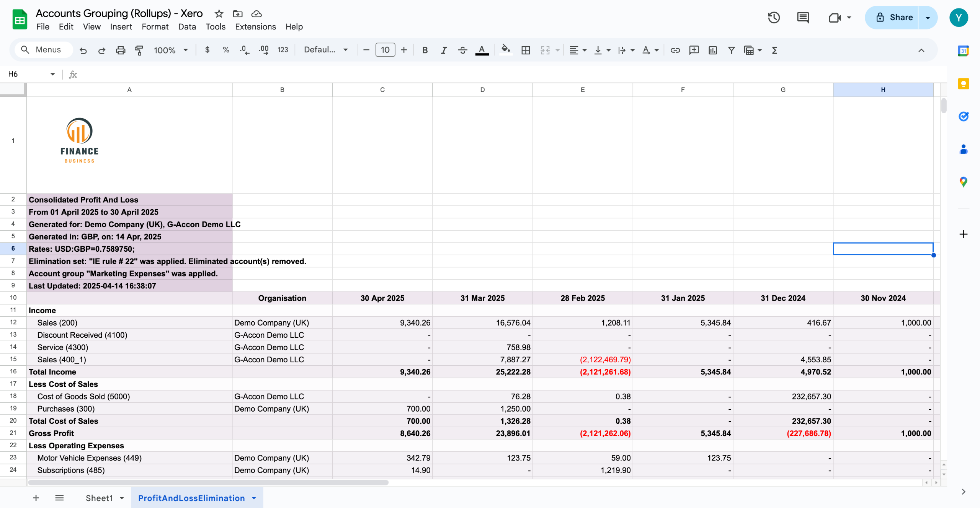Switch to the Sheet1 tab
Image resolution: width=980 pixels, height=508 pixels.
(99, 498)
